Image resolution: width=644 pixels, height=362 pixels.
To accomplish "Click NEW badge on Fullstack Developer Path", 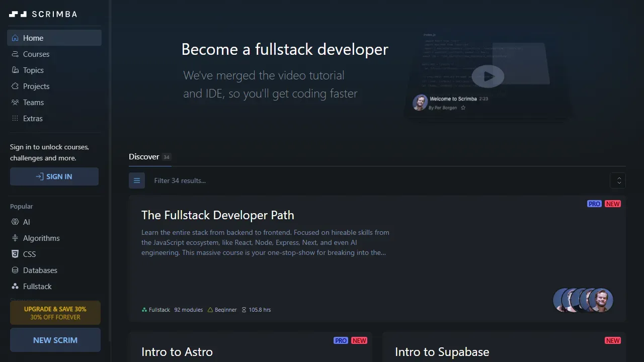I will tap(613, 204).
